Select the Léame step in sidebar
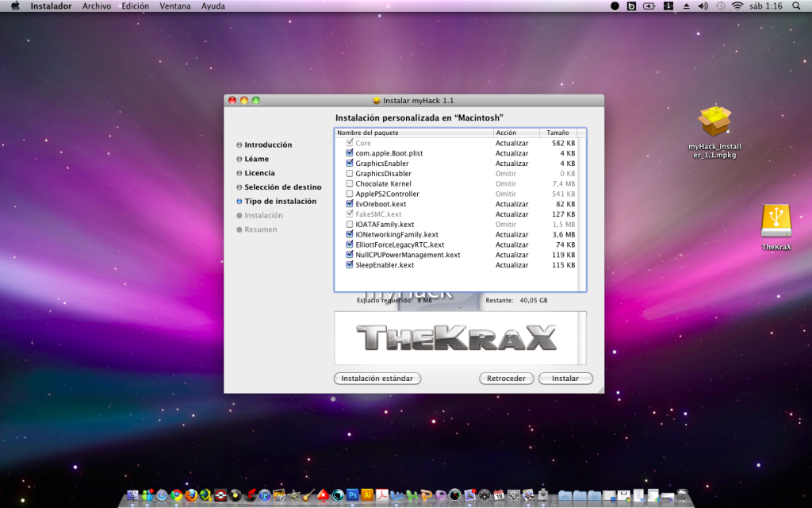812x508 pixels. click(x=256, y=159)
